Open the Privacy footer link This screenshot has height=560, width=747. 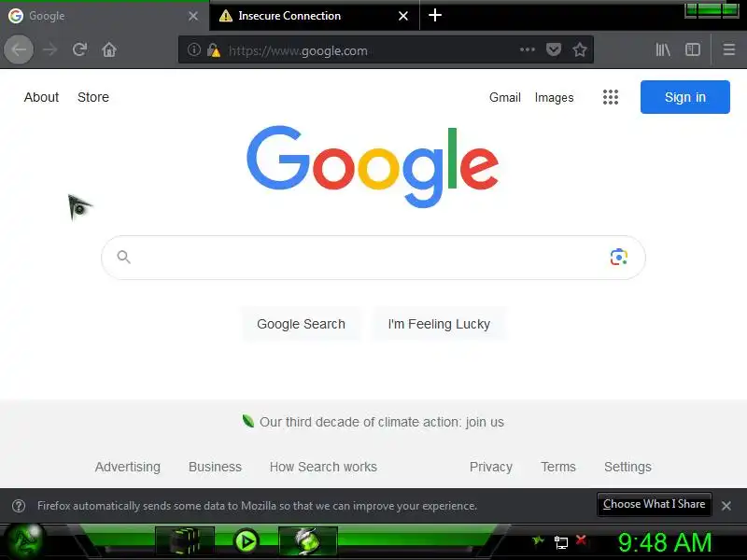[x=491, y=467]
